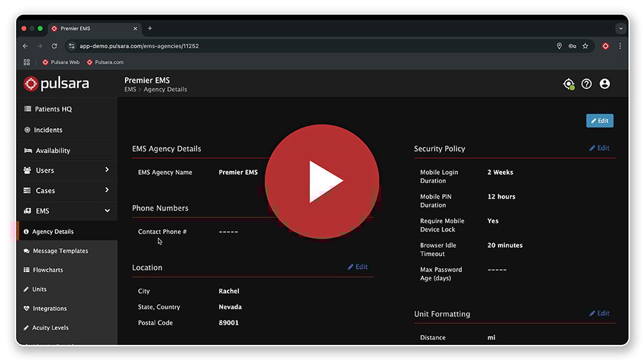
Task: Open the browser three-dot menu
Action: tap(620, 46)
